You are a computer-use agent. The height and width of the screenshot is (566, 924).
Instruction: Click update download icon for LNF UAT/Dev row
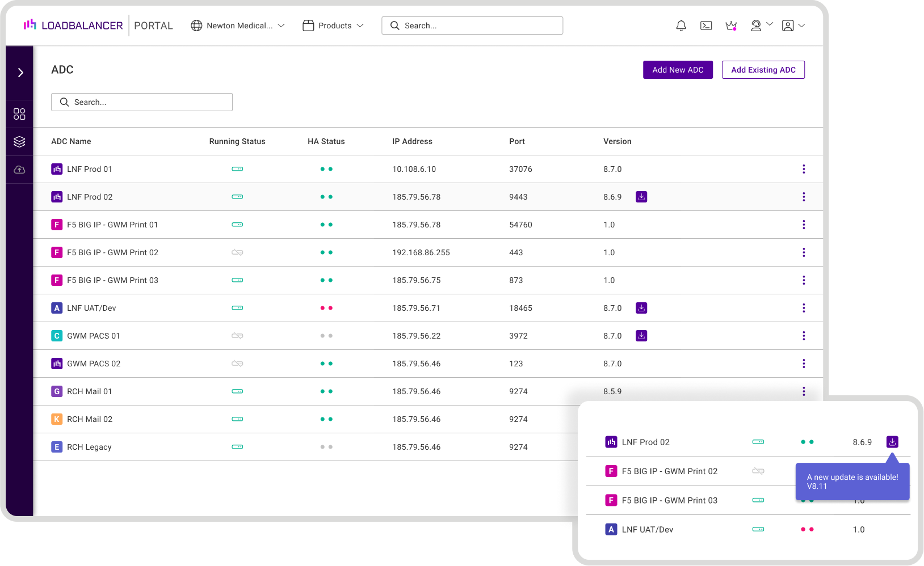[x=641, y=308]
